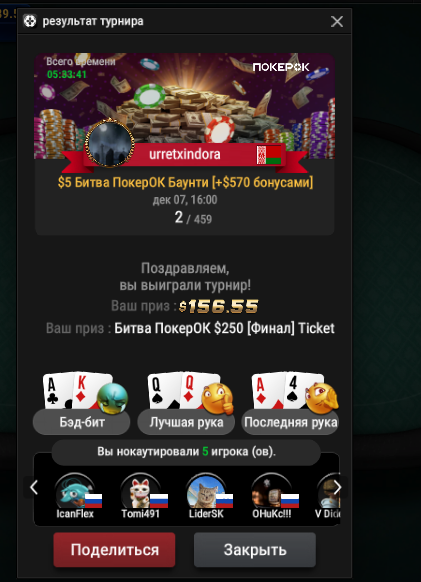Select the OHuKc!!! player avatar
This screenshot has height=582, width=421.
pos(271,491)
